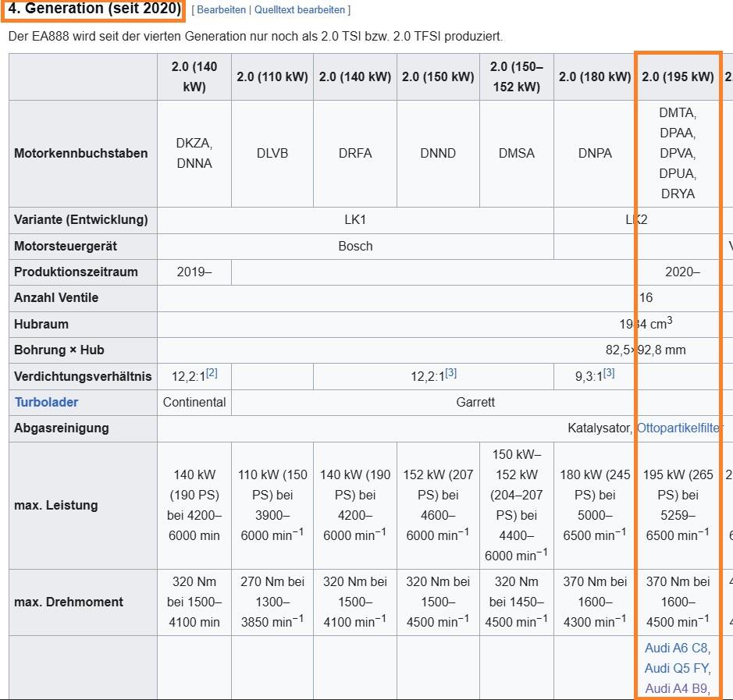Image resolution: width=733 pixels, height=700 pixels.
Task: Select the 2.0 (110 kW) column header
Action: pyautogui.click(x=272, y=76)
